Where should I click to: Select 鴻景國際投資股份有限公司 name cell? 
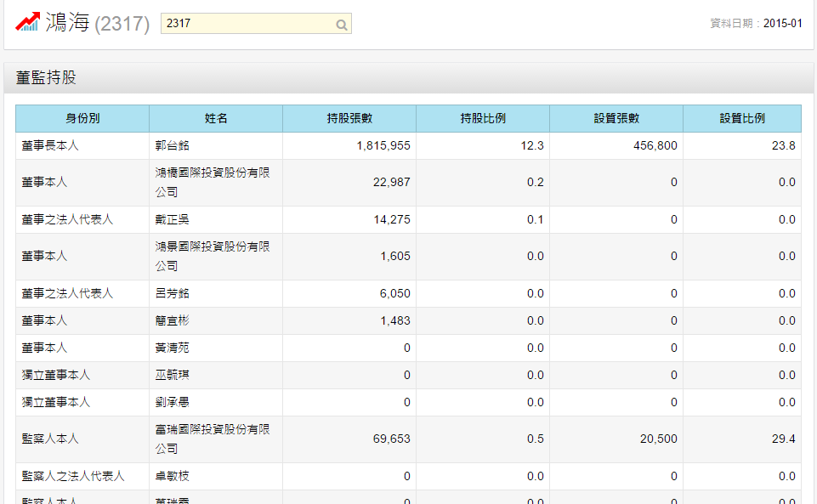click(216, 256)
